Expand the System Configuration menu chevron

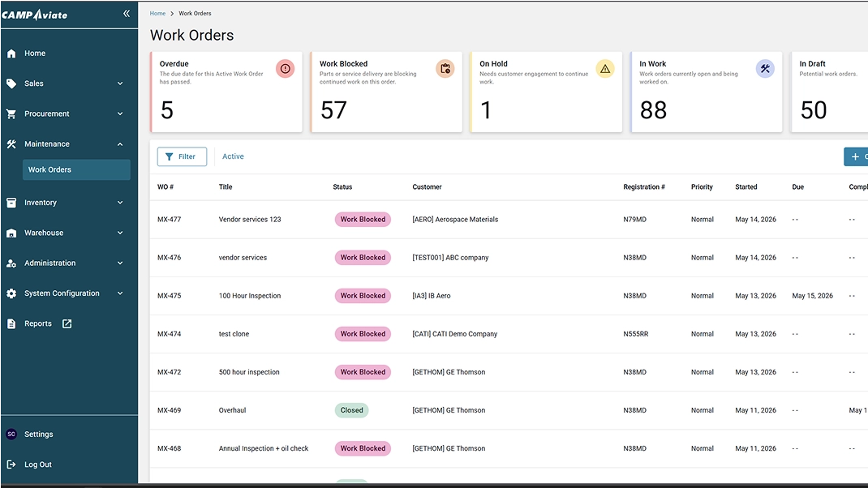120,293
